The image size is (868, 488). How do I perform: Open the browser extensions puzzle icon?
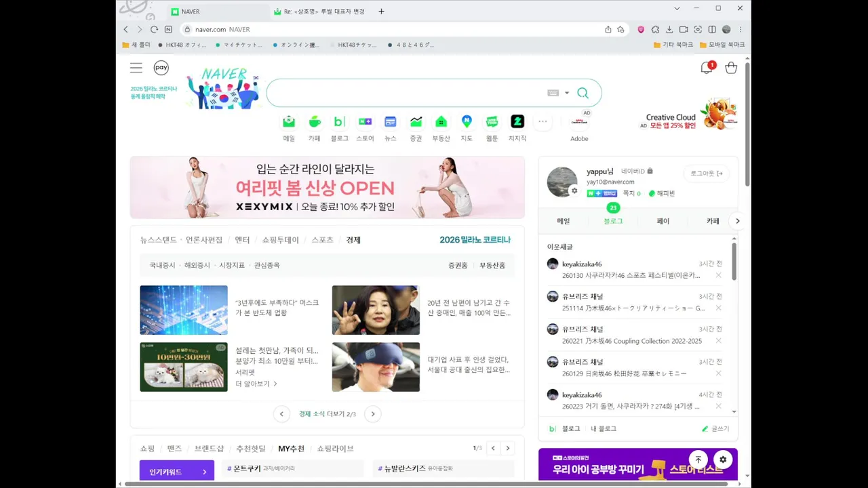[x=655, y=29]
